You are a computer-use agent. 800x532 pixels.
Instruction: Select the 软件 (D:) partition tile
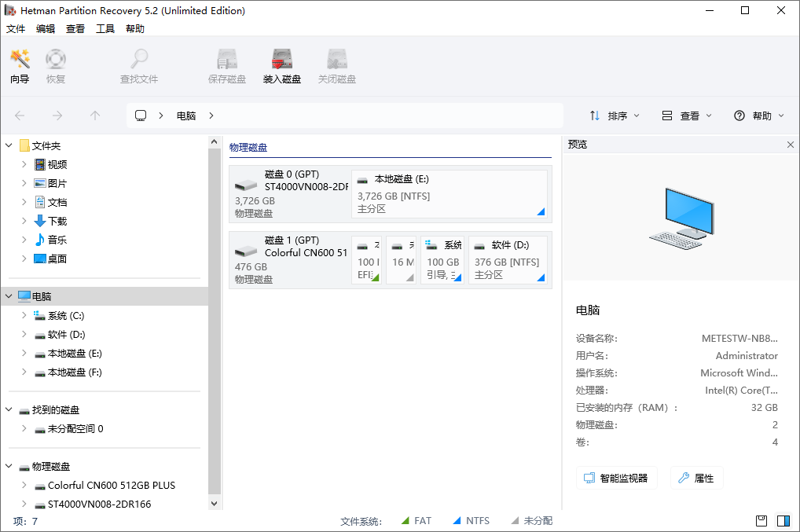(x=507, y=260)
